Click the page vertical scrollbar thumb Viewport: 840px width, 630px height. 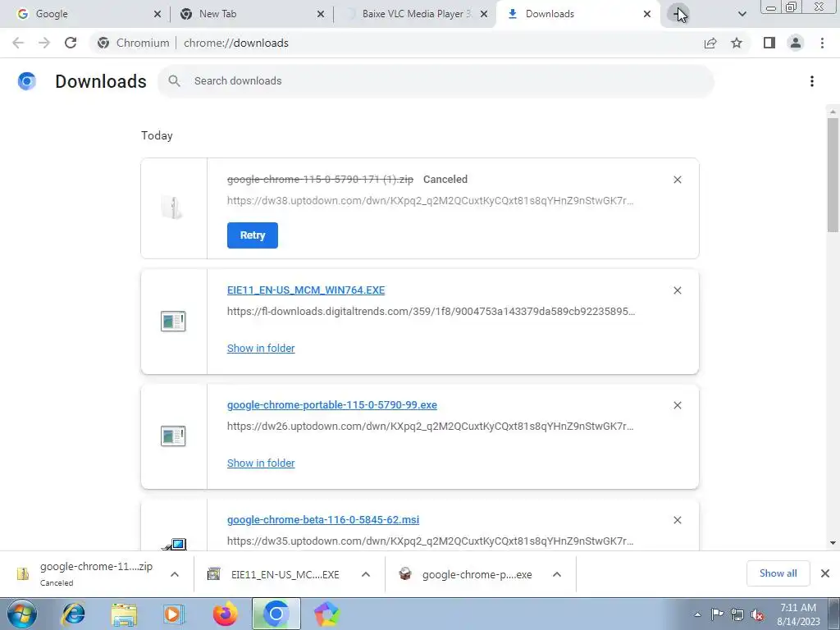pyautogui.click(x=833, y=176)
